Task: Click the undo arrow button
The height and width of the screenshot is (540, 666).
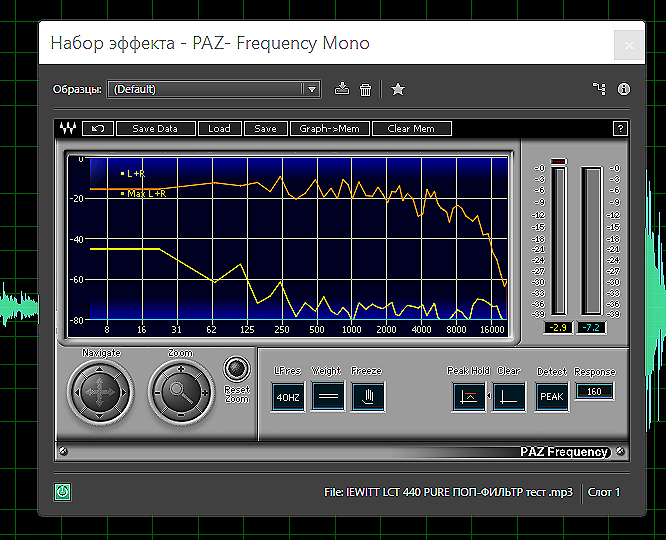Action: (98, 128)
